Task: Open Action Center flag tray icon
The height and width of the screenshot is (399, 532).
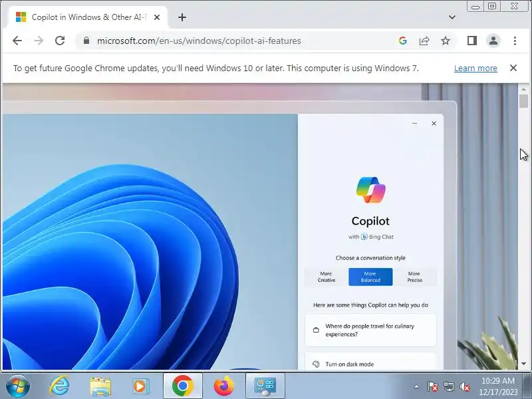Action: (x=433, y=386)
